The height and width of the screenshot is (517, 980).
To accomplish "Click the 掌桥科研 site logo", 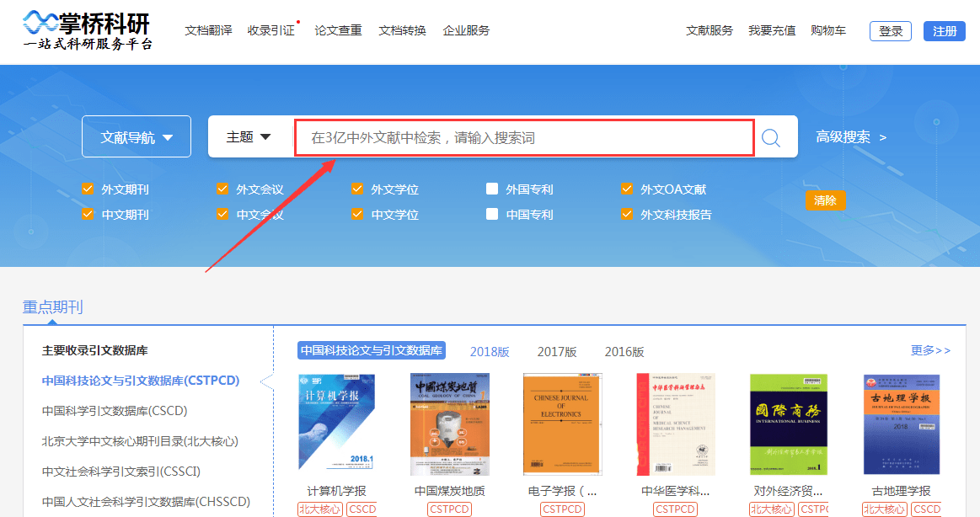I will (x=88, y=31).
